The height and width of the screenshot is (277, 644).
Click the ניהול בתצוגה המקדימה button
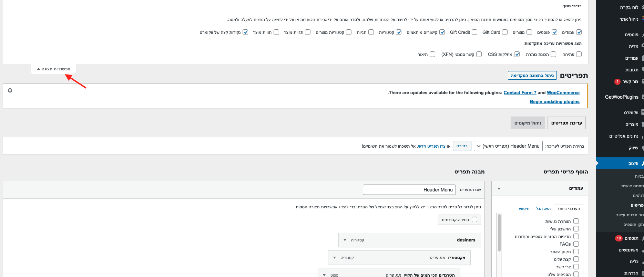[x=532, y=76]
